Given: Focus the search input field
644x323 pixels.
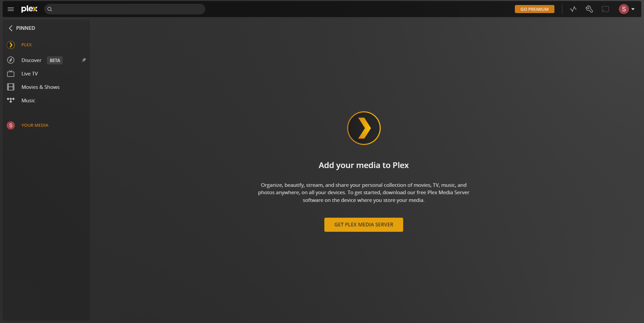Looking at the screenshot, I should coord(125,9).
